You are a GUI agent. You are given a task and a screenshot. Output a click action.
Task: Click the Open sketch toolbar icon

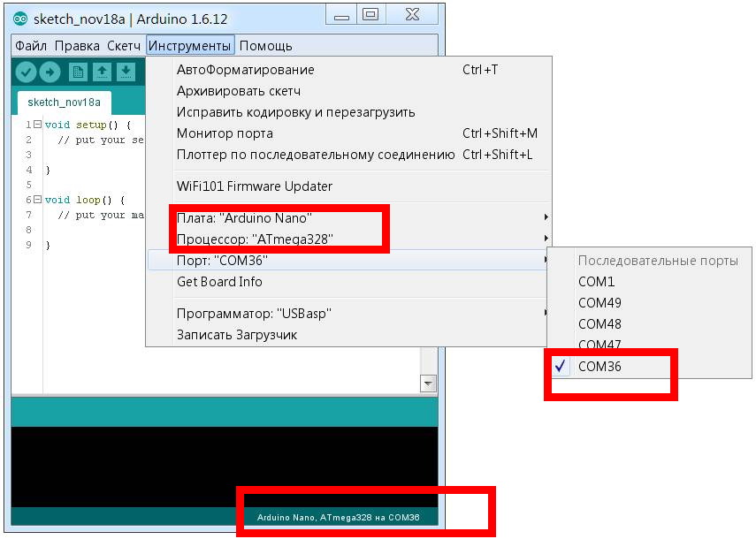point(103,72)
